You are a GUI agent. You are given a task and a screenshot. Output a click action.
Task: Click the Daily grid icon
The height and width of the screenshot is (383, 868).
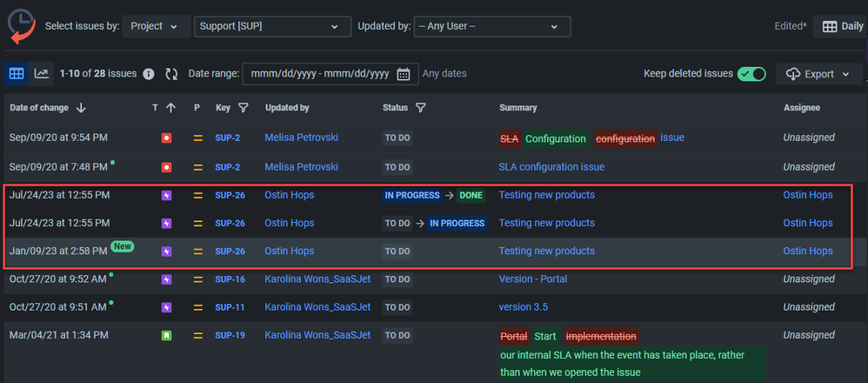click(829, 27)
